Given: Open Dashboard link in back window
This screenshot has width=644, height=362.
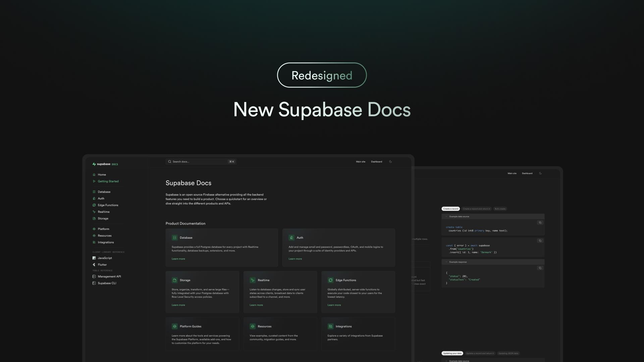Looking at the screenshot, I should coord(527,173).
